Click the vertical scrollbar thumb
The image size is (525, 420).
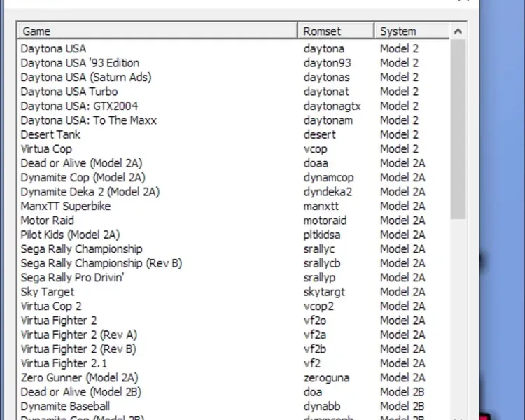(458, 129)
